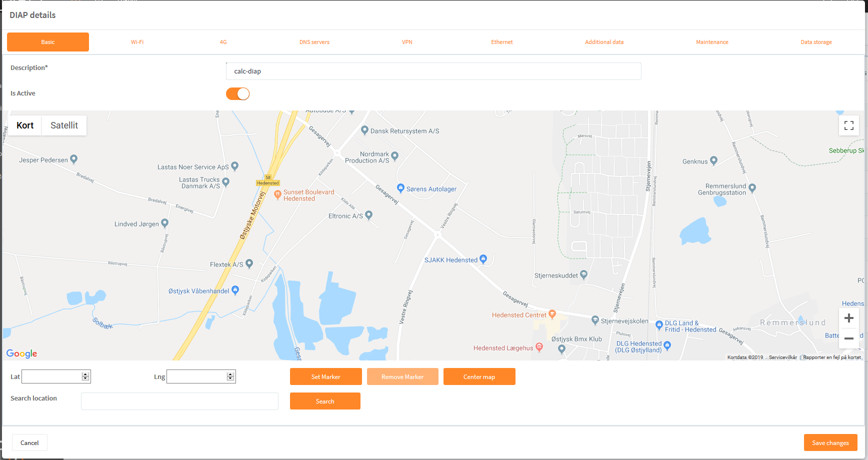
Task: Switch map to Satellit view
Action: click(64, 125)
